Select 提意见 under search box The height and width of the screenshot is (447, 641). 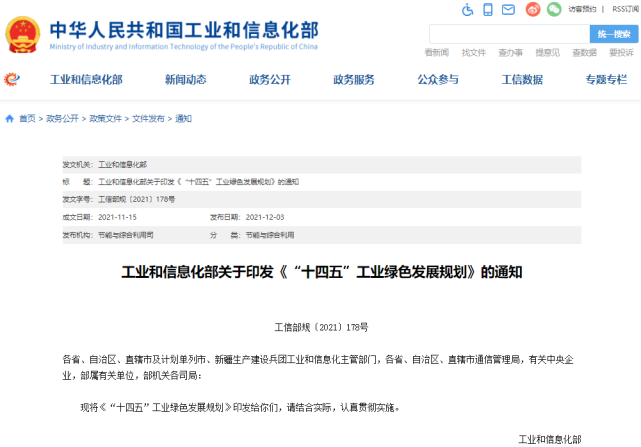pyautogui.click(x=547, y=52)
